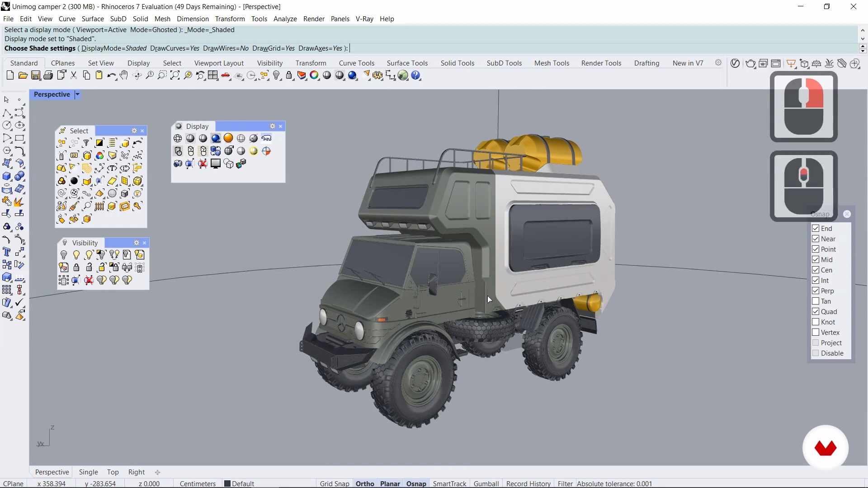Screen dimensions: 868x488
Task: Click the Filter button in the status bar
Action: [565, 483]
